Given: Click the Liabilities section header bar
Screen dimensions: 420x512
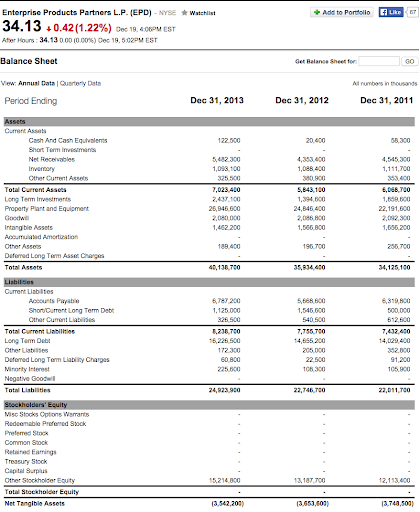Looking at the screenshot, I should pos(209,282).
